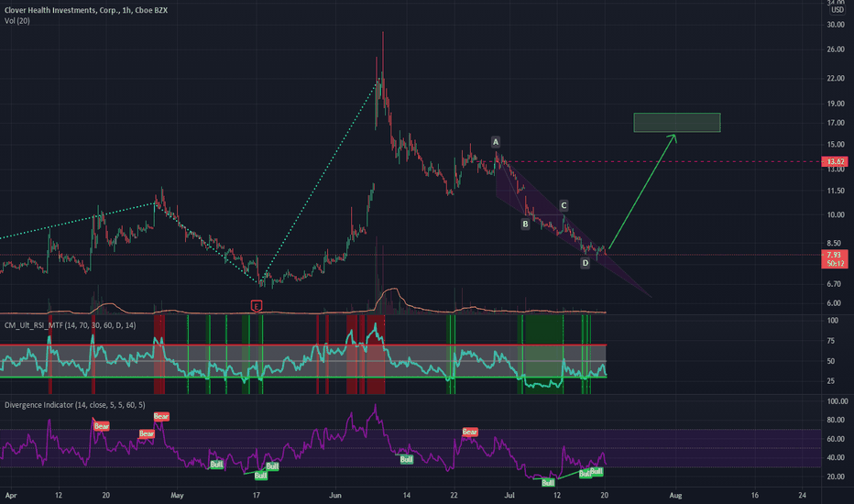Click the 17.00 price axis label
Image resolution: width=854 pixels, height=504 pixels.
[x=836, y=123]
